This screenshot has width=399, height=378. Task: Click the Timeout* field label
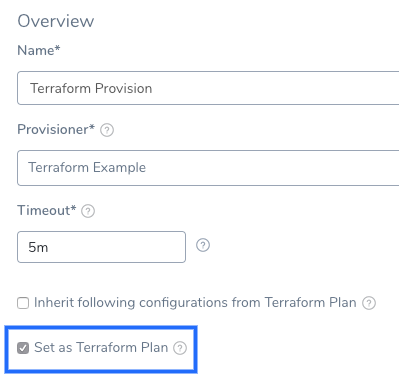click(47, 210)
